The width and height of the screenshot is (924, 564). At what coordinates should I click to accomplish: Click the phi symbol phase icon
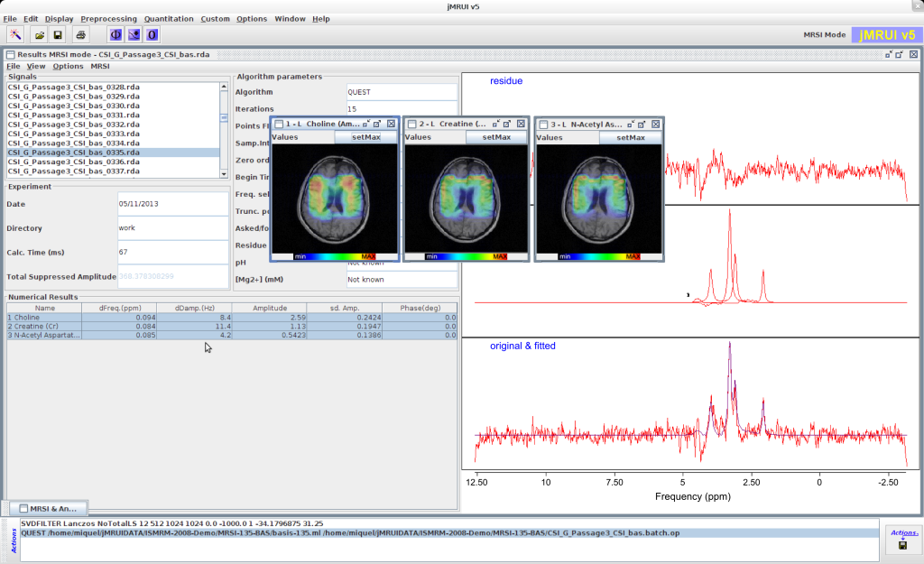pyautogui.click(x=115, y=34)
